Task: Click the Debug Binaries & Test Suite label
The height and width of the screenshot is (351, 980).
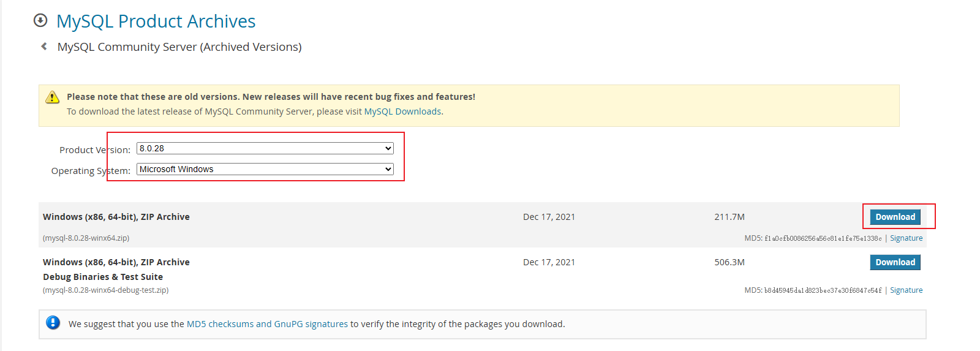Action: (x=103, y=277)
